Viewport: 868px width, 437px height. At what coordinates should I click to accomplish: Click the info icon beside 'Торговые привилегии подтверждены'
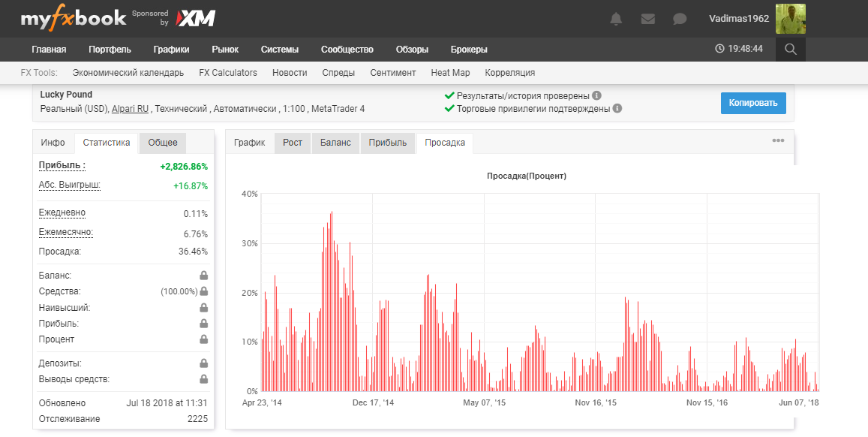pos(617,108)
